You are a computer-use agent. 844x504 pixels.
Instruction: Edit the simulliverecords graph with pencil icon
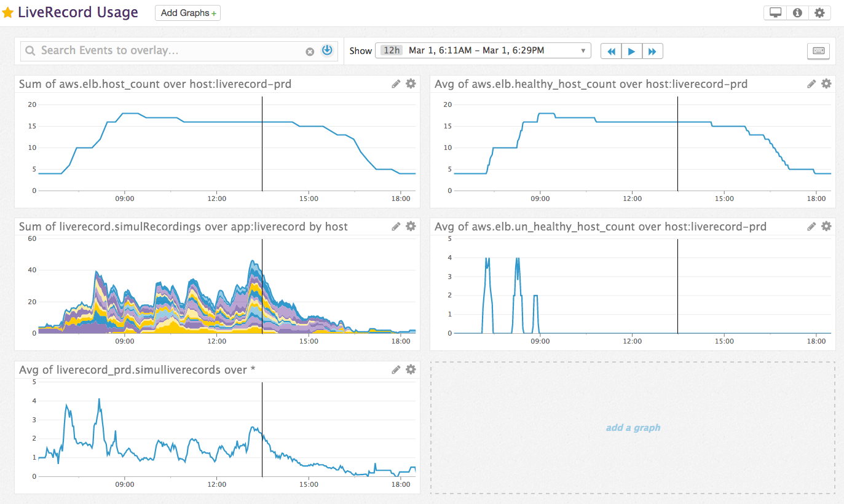pyautogui.click(x=396, y=369)
